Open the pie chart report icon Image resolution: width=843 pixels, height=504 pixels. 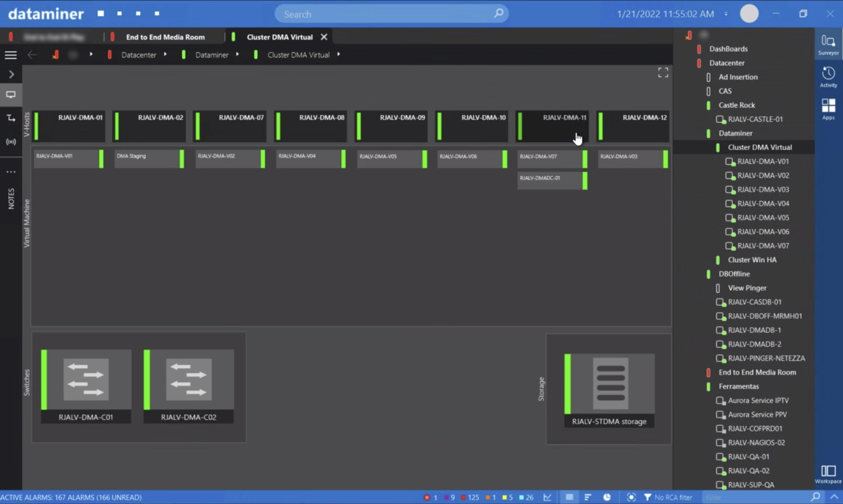607,497
